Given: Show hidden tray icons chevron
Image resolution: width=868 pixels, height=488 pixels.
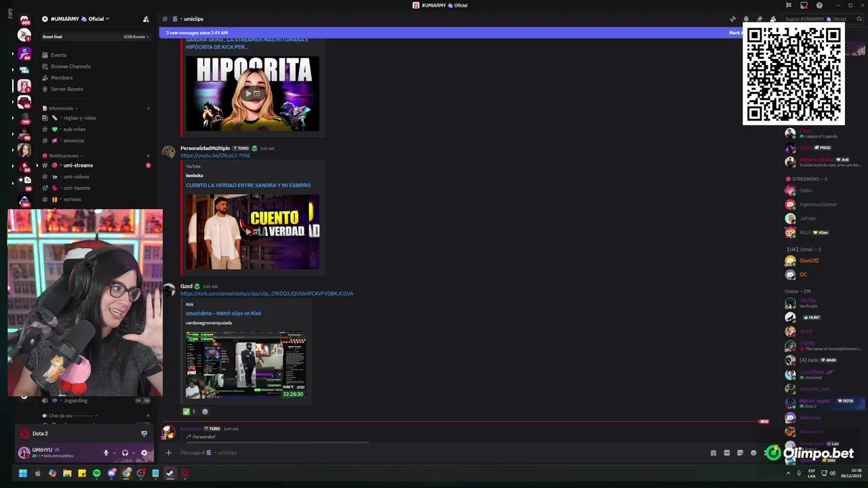Looking at the screenshot, I should 788,474.
